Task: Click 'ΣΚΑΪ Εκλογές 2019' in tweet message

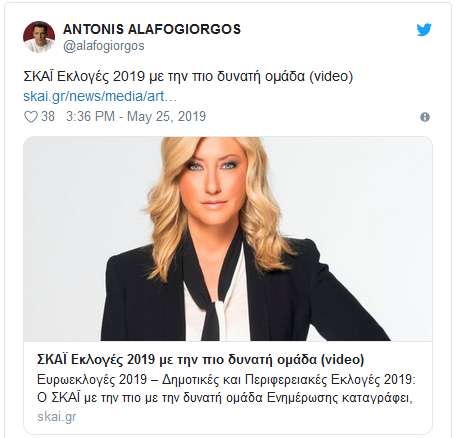Action: point(83,77)
